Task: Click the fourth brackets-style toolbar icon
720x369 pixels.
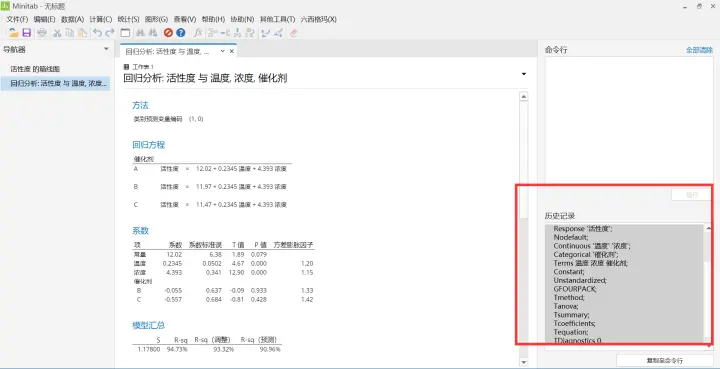Action: [250, 33]
